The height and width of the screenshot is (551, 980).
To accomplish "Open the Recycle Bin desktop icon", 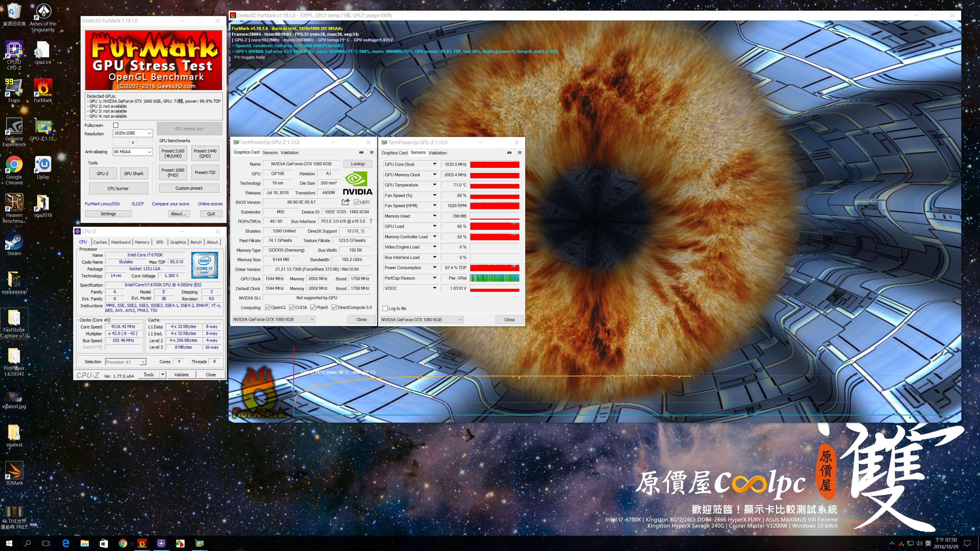I will (14, 15).
